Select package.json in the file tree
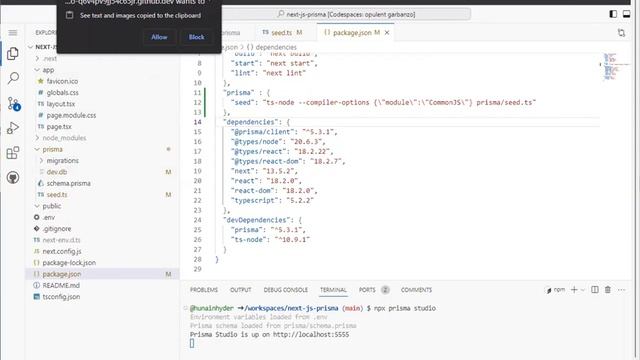The image size is (640, 360). click(x=62, y=274)
